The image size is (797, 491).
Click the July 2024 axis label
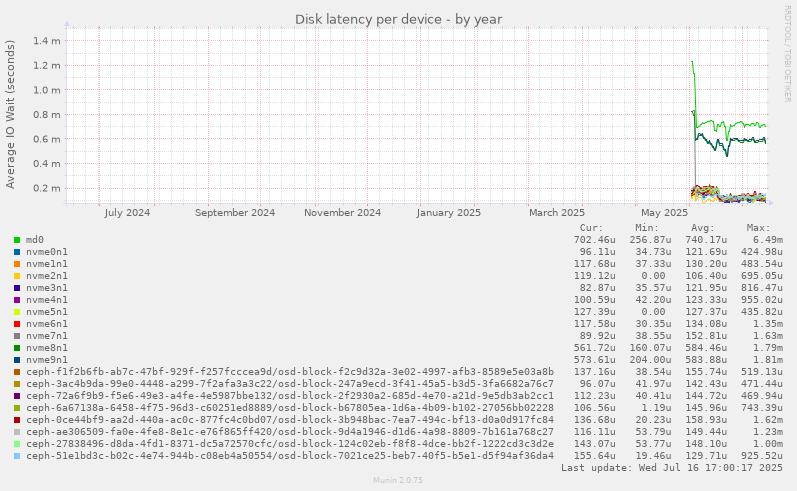[x=127, y=213]
